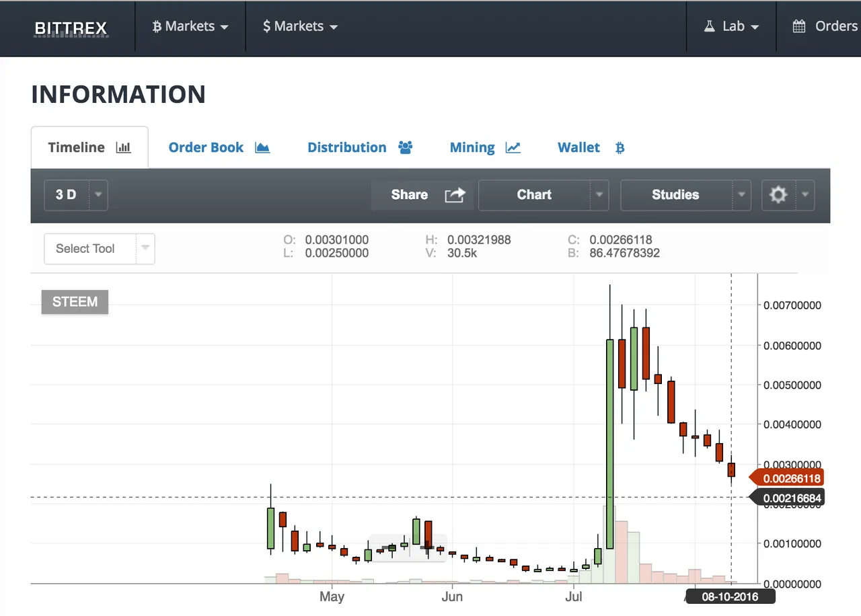861x616 pixels.
Task: Click the INFORMATION heading
Action: (x=118, y=94)
